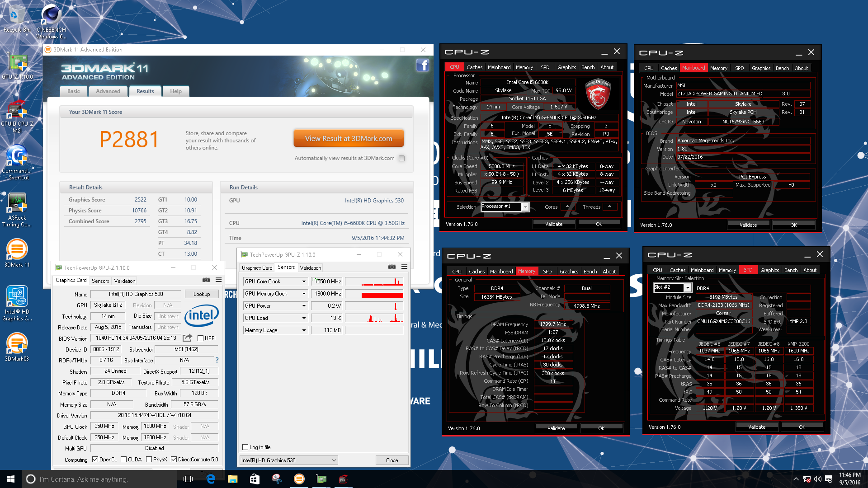Open the Bench tab in CPU-Z Mainboard window
This screenshot has width=868, height=488.
[782, 68]
